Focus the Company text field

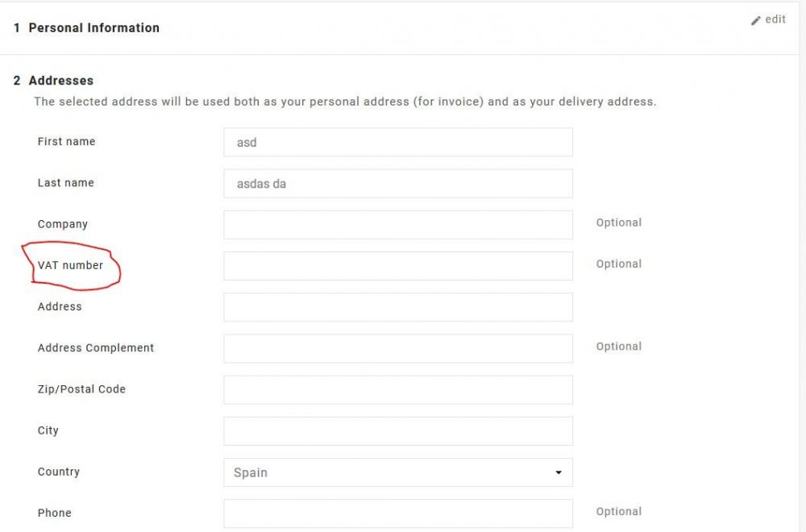click(x=398, y=225)
